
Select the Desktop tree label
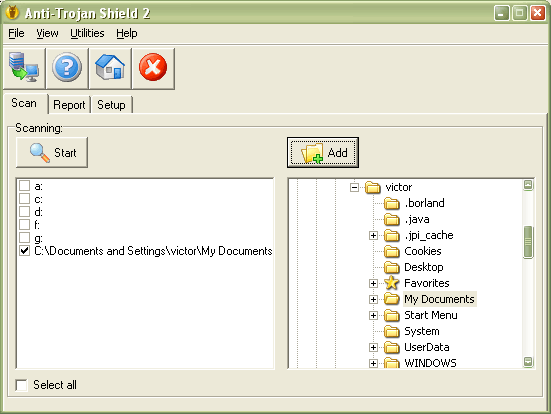(424, 267)
